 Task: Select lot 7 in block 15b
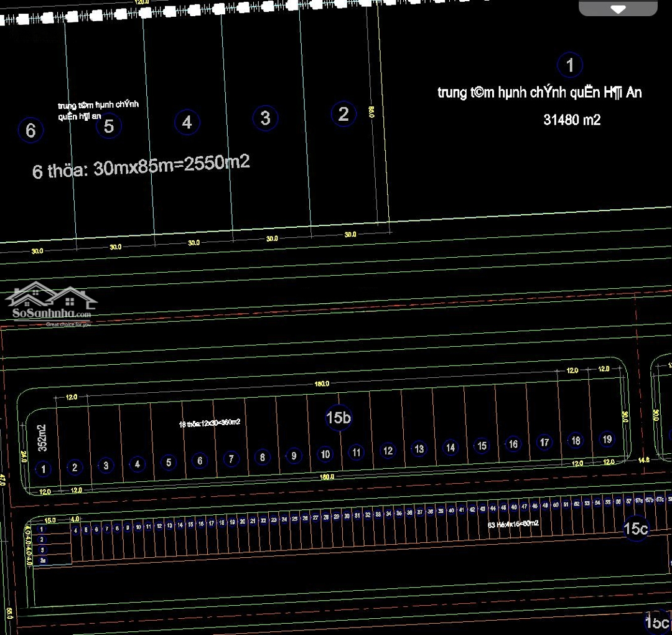pos(231,459)
